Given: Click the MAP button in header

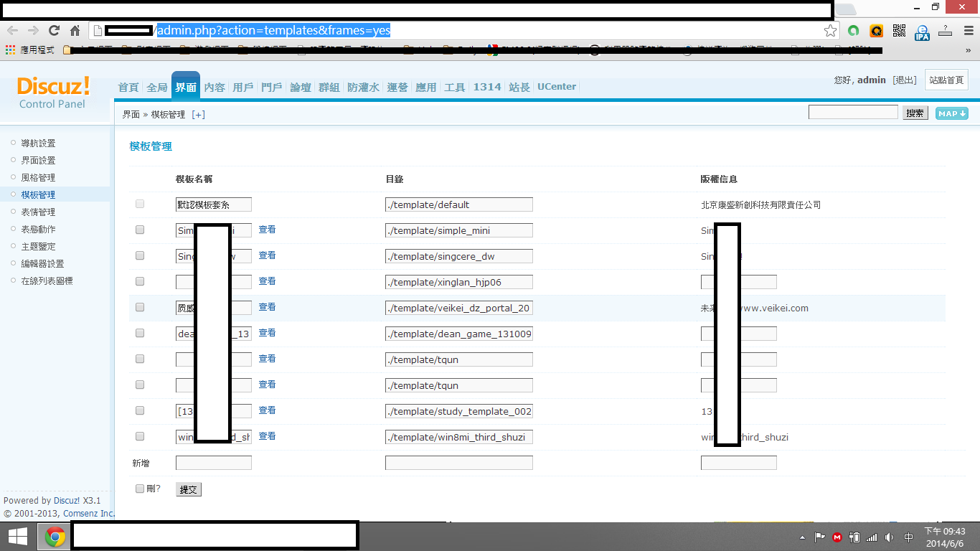Looking at the screenshot, I should coord(952,113).
